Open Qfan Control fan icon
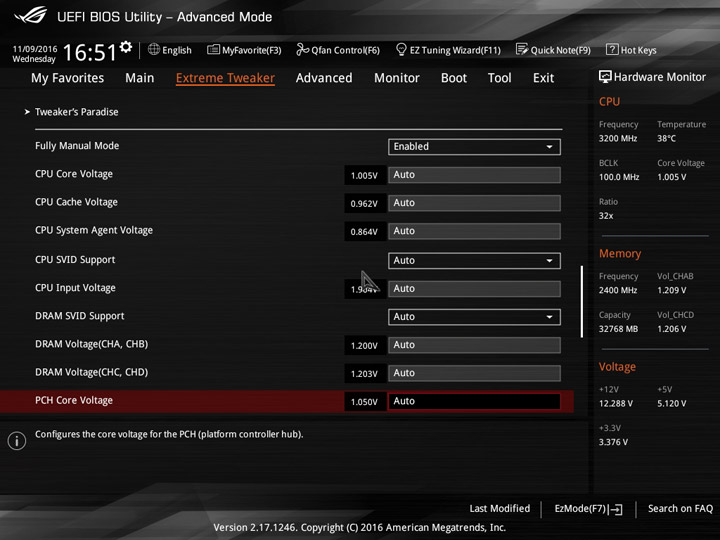Viewport: 720px width, 540px height. pos(302,49)
